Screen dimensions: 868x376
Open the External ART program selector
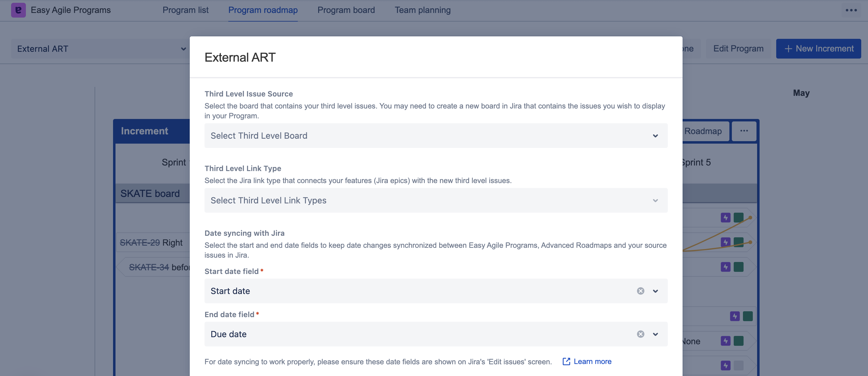tap(101, 49)
